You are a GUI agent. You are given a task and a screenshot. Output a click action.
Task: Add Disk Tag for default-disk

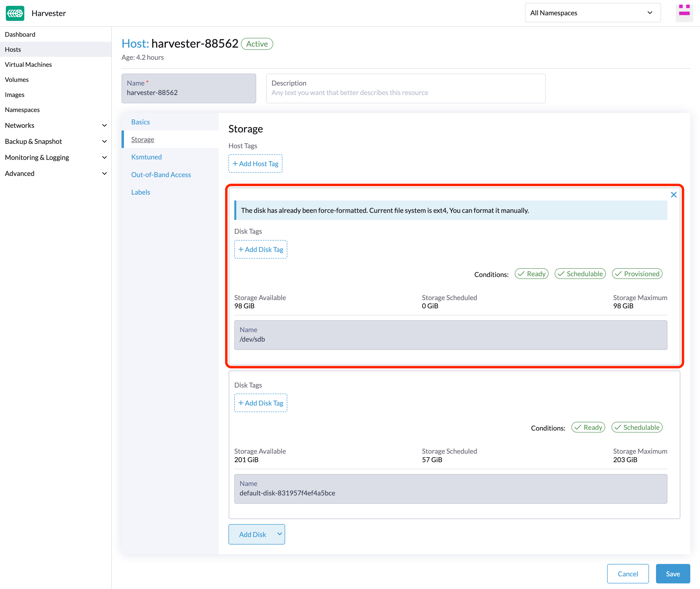point(261,403)
